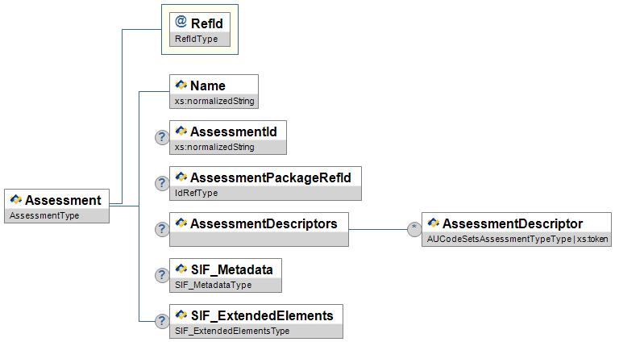Screen dimensions: 644x342
Task: Click the element icon in the Name node
Action: 181,85
